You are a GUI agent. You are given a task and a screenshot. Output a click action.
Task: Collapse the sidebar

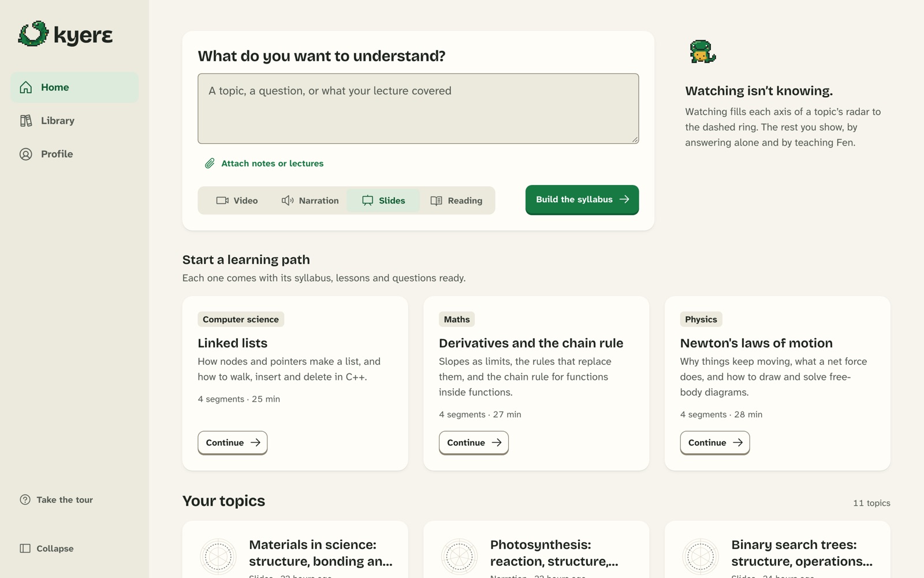[47, 549]
